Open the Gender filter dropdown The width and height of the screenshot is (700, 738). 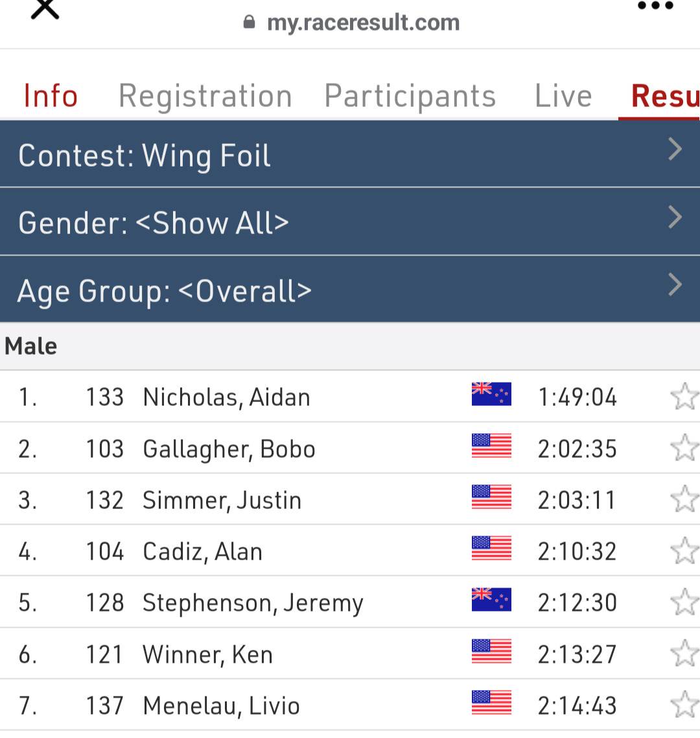(x=350, y=222)
